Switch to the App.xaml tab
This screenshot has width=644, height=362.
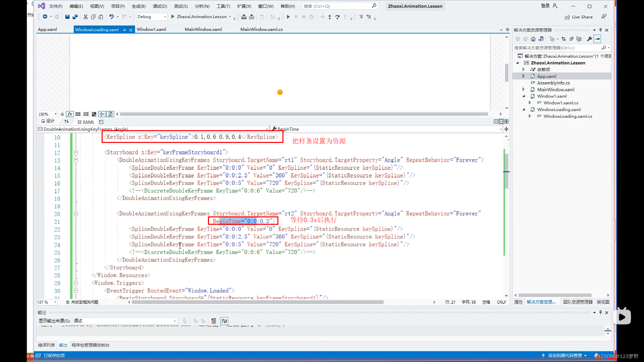tap(47, 30)
